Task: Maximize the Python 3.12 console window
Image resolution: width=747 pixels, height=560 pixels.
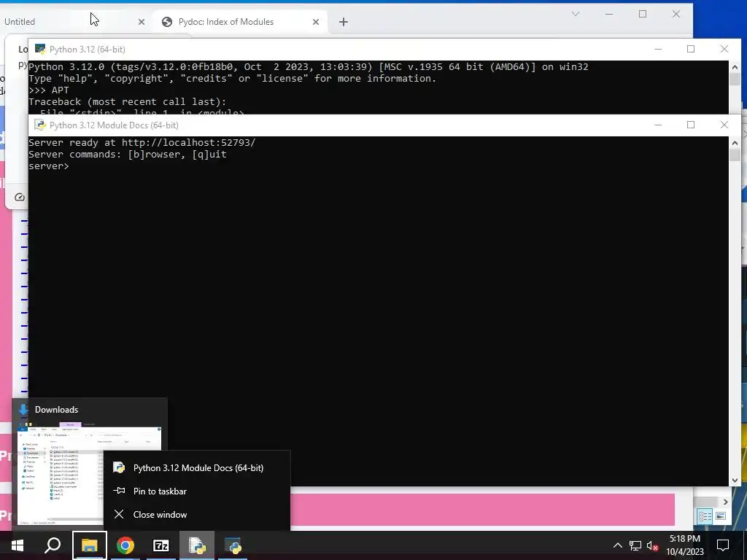Action: tap(691, 49)
